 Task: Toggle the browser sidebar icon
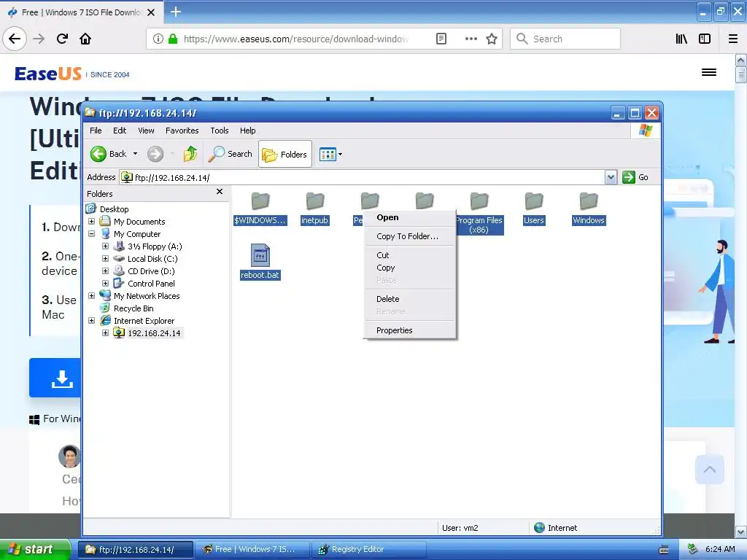coord(705,39)
